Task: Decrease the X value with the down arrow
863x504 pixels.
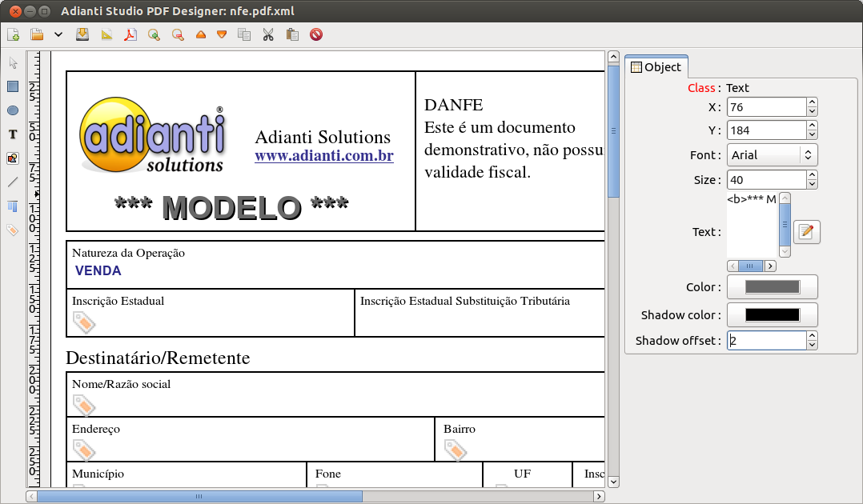Action: pos(812,112)
